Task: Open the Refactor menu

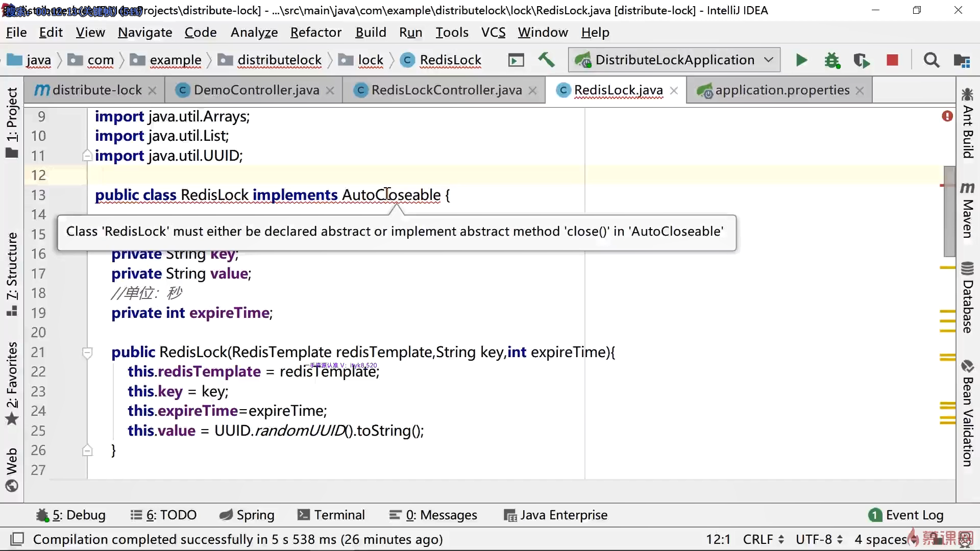Action: tap(315, 33)
